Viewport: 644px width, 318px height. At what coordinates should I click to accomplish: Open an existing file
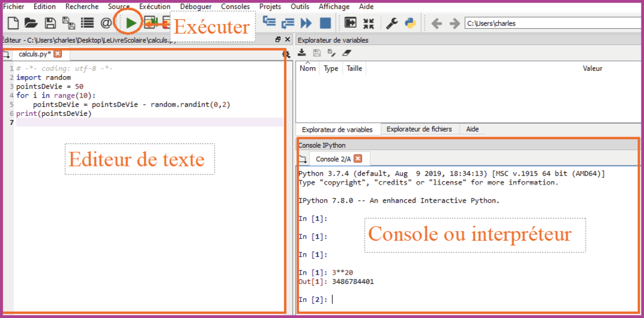[30, 22]
